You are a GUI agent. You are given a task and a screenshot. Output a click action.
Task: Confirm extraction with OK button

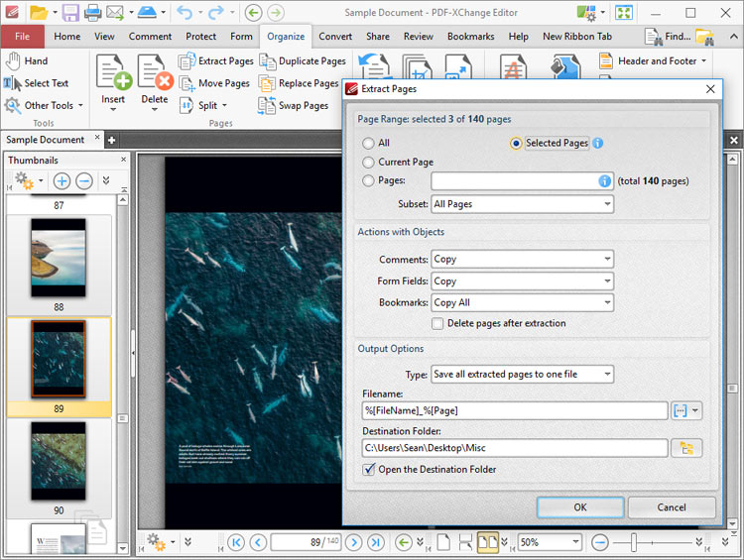(580, 507)
